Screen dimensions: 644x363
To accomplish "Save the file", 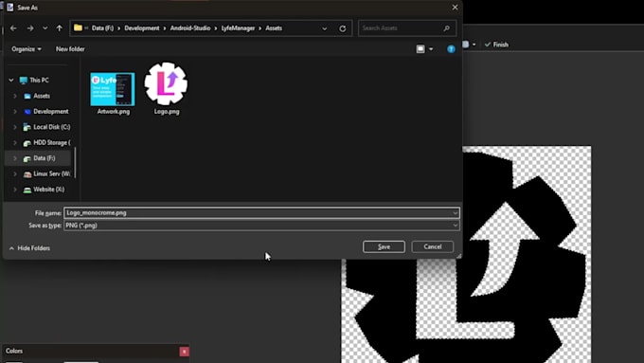I will click(384, 246).
